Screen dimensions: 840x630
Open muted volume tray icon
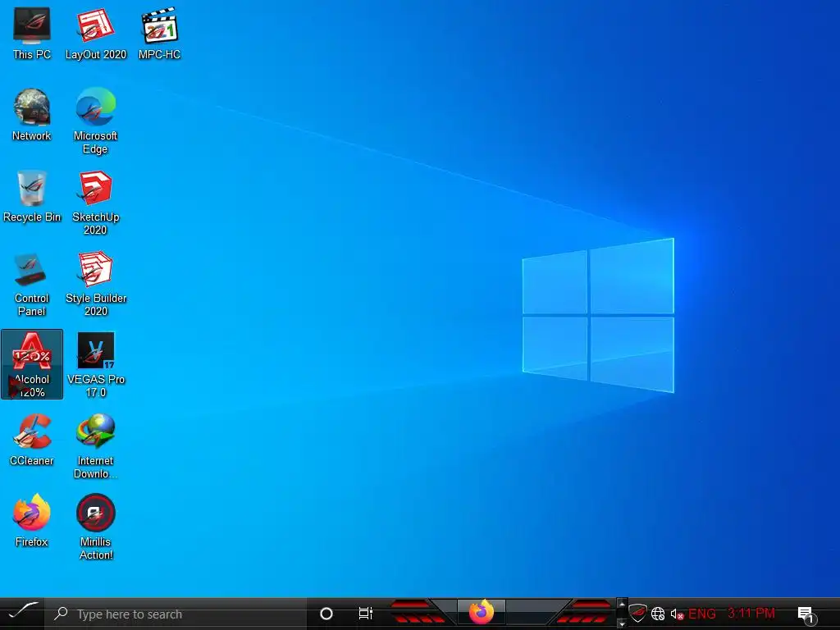tap(677, 614)
